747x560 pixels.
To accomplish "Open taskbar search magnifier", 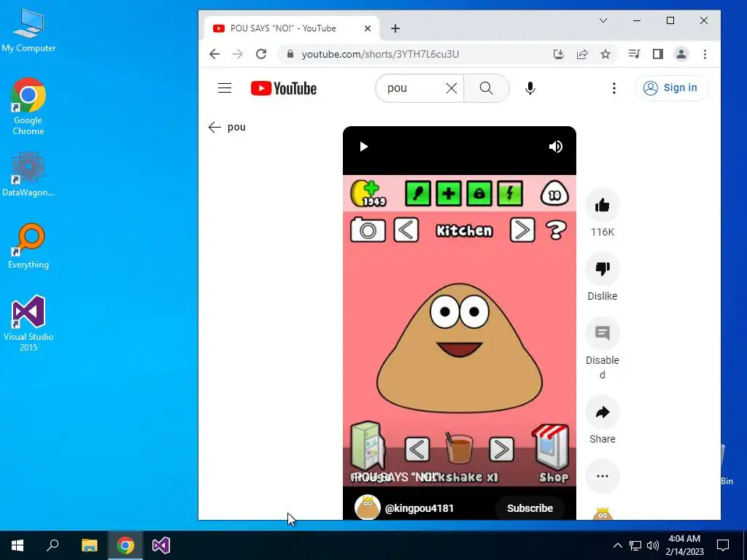I will pos(53,545).
